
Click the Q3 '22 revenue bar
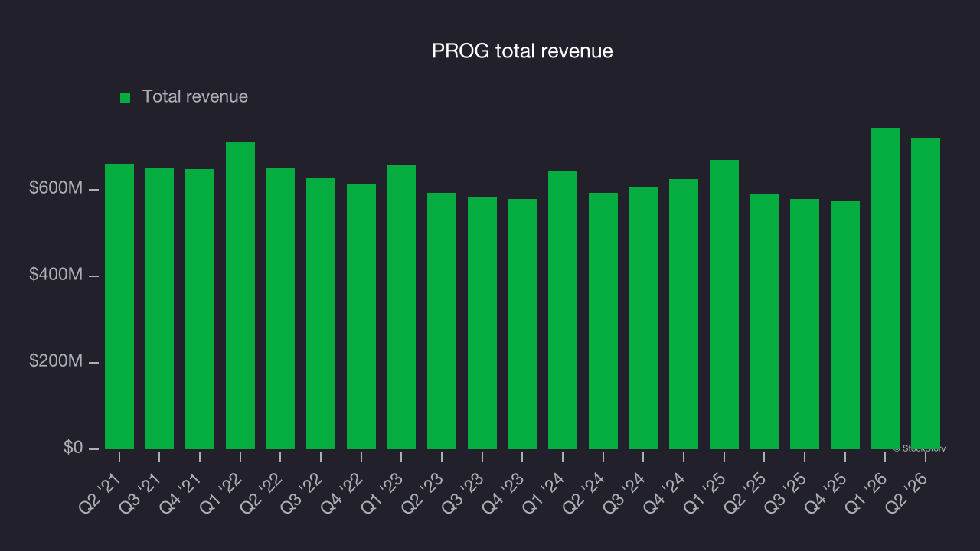[321, 314]
